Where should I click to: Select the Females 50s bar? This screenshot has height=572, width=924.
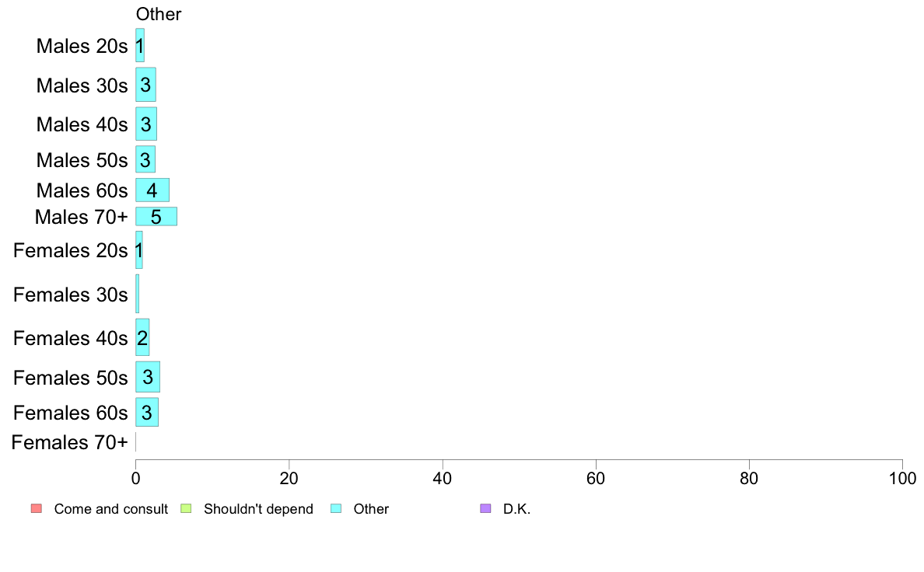click(x=148, y=376)
